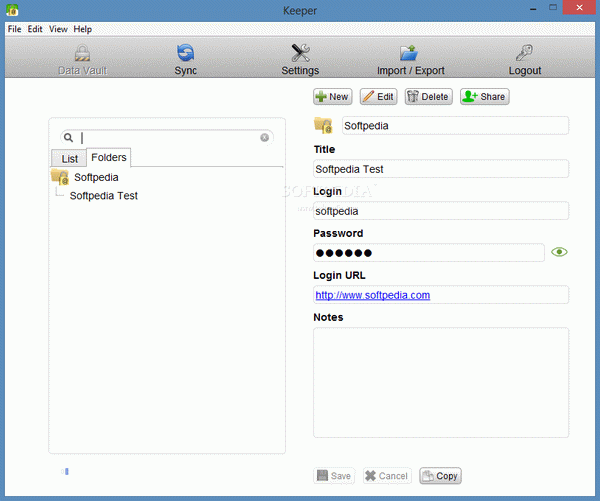Open the Data Vault padlock icon

[x=82, y=54]
